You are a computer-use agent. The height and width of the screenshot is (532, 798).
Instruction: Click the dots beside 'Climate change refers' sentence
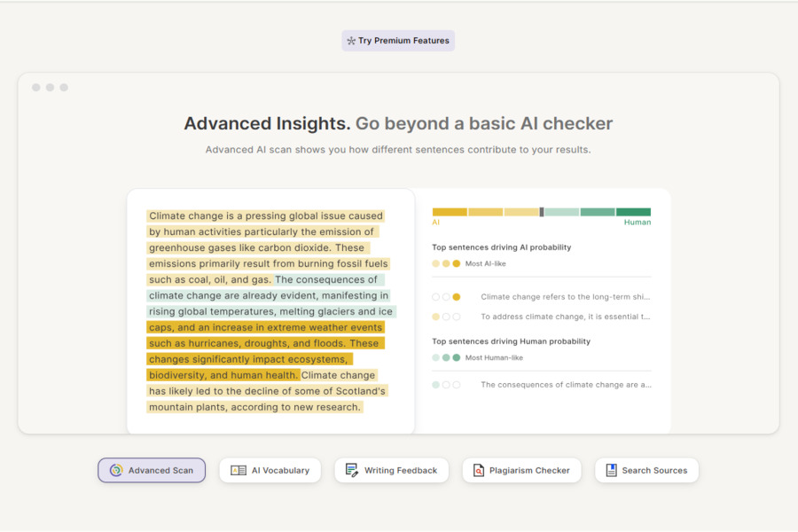(x=446, y=297)
